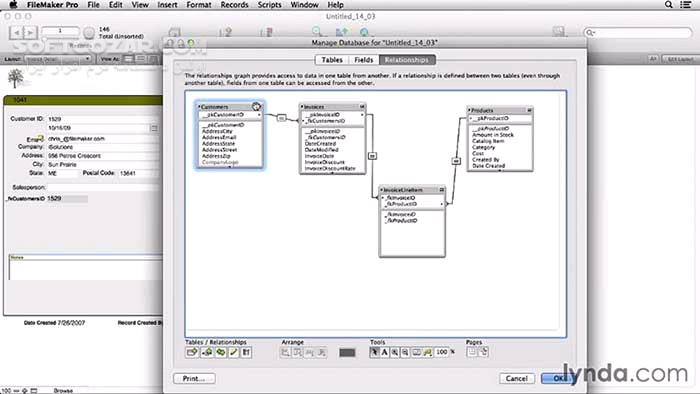The height and width of the screenshot is (394, 700).
Task: Collapse the Products table occurrence
Action: (529, 110)
